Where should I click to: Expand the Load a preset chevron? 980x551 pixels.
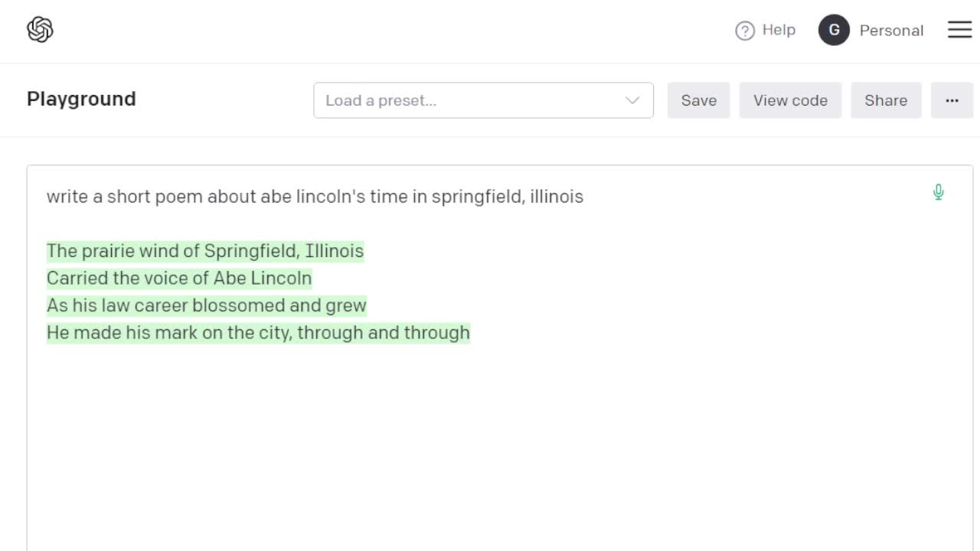pos(632,100)
